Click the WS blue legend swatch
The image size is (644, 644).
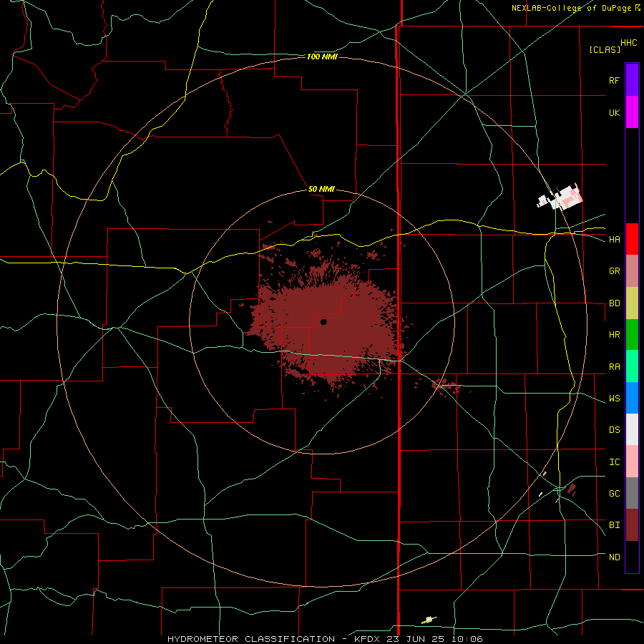pos(632,398)
